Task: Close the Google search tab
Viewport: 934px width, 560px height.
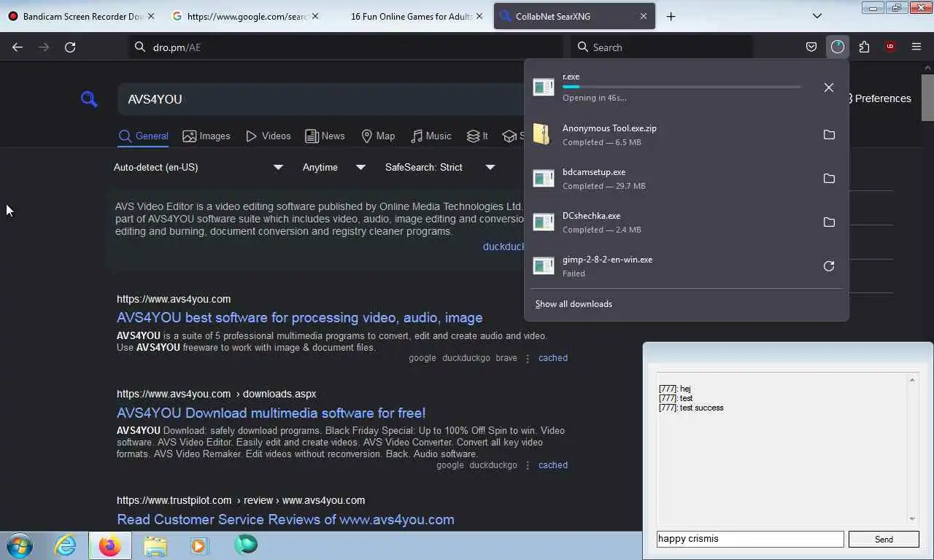Action: 315,16
